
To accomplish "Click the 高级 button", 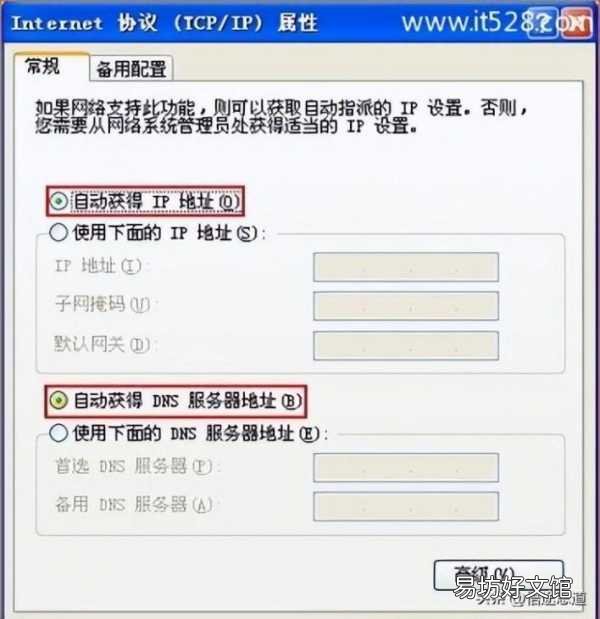I will [499, 575].
